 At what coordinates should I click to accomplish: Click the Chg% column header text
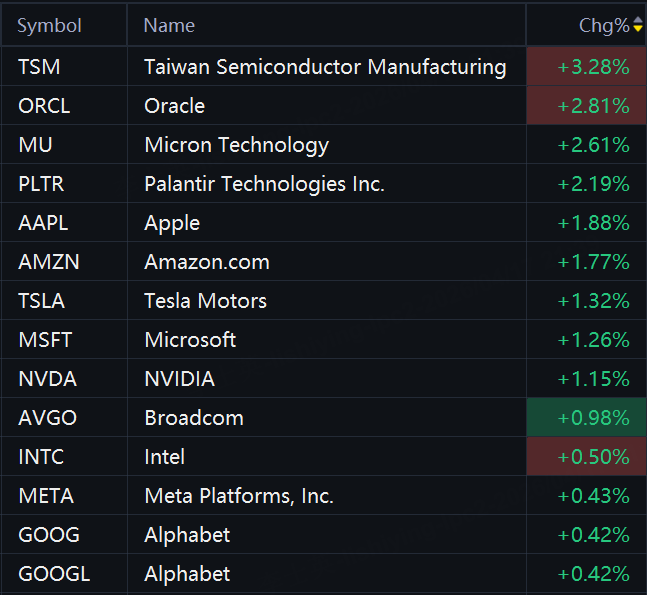604,25
